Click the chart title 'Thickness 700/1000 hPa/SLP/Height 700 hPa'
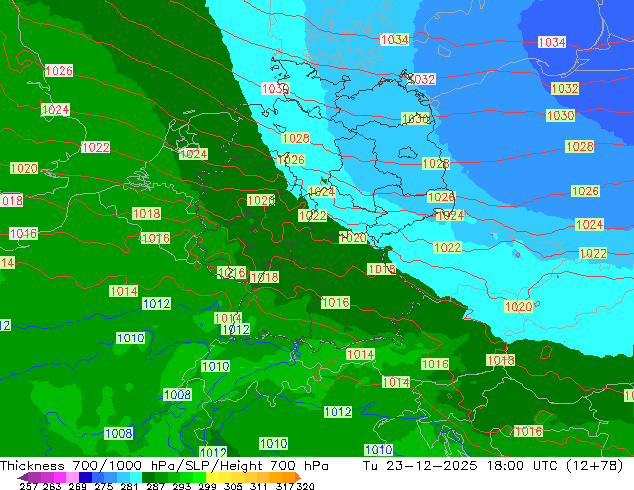 pyautogui.click(x=164, y=466)
